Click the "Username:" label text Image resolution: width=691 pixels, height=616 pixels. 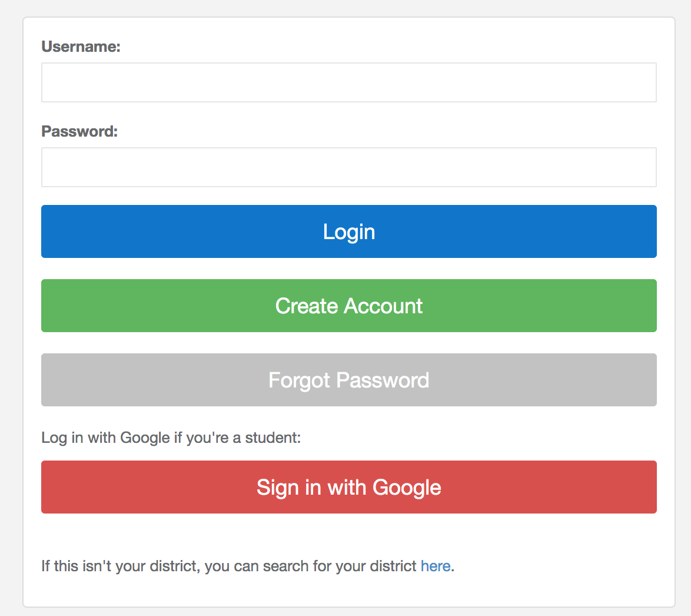click(x=81, y=47)
